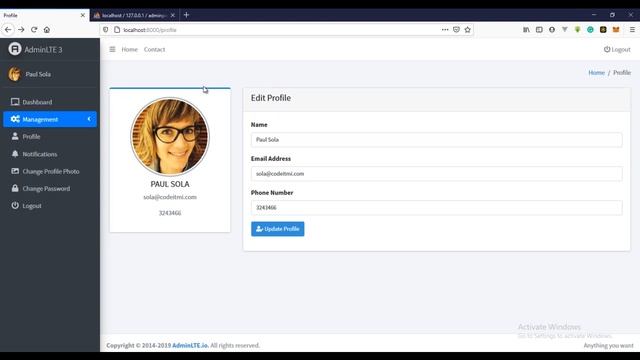This screenshot has width=640, height=360.
Task: Open Profile from the sidebar
Action: pyautogui.click(x=50, y=137)
